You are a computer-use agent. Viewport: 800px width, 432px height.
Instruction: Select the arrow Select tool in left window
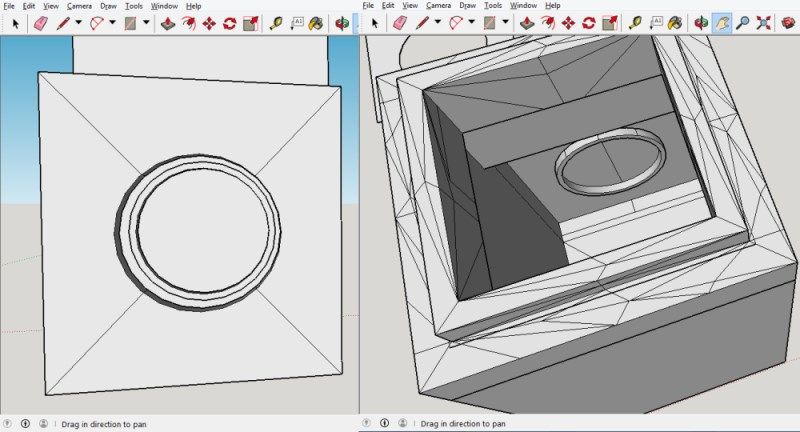15,23
